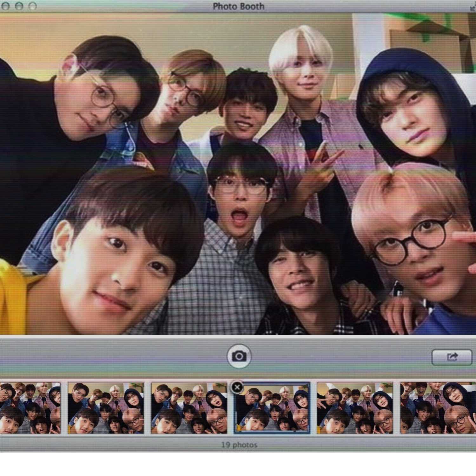Click the blank white area below the window

pos(238,464)
